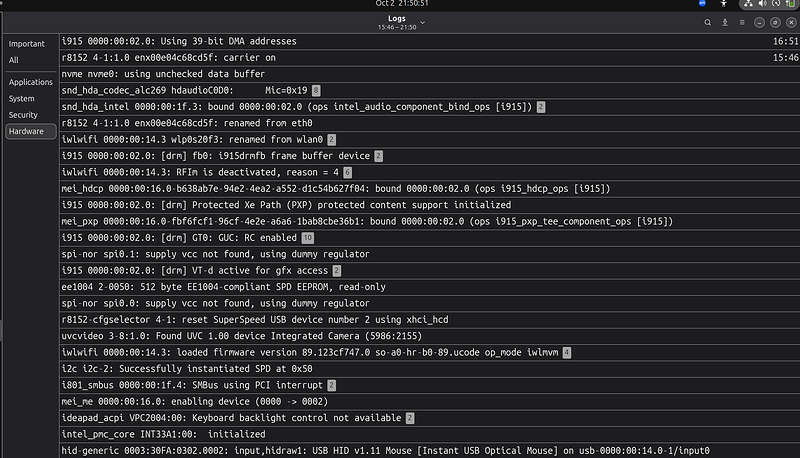Open 'Protected Xe Path (PXP)' log entry
Viewport: 800px width, 458px height.
430,205
